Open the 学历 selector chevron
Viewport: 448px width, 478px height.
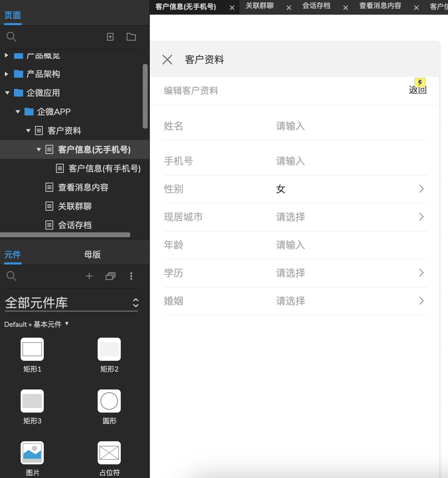[x=421, y=273]
